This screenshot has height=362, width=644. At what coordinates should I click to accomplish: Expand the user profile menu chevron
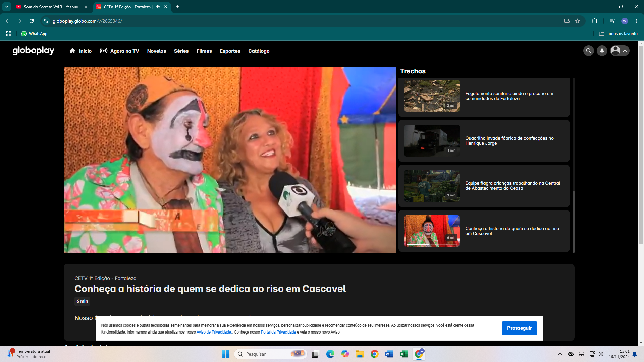point(625,51)
